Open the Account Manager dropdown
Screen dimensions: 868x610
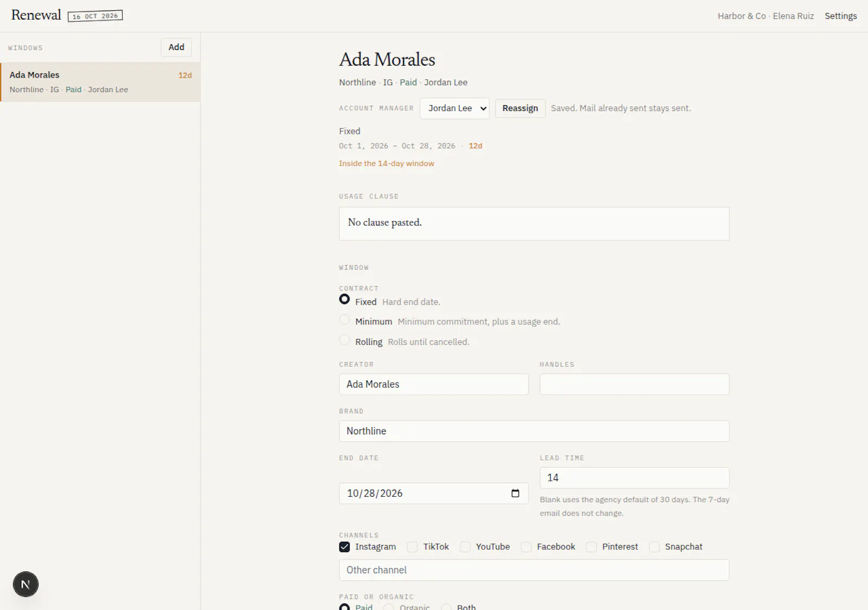(x=455, y=108)
